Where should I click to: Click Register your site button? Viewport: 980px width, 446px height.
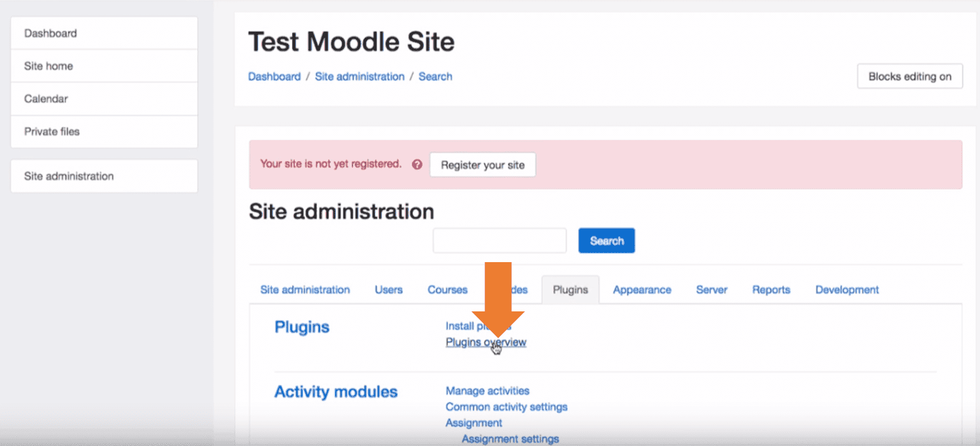point(483,165)
